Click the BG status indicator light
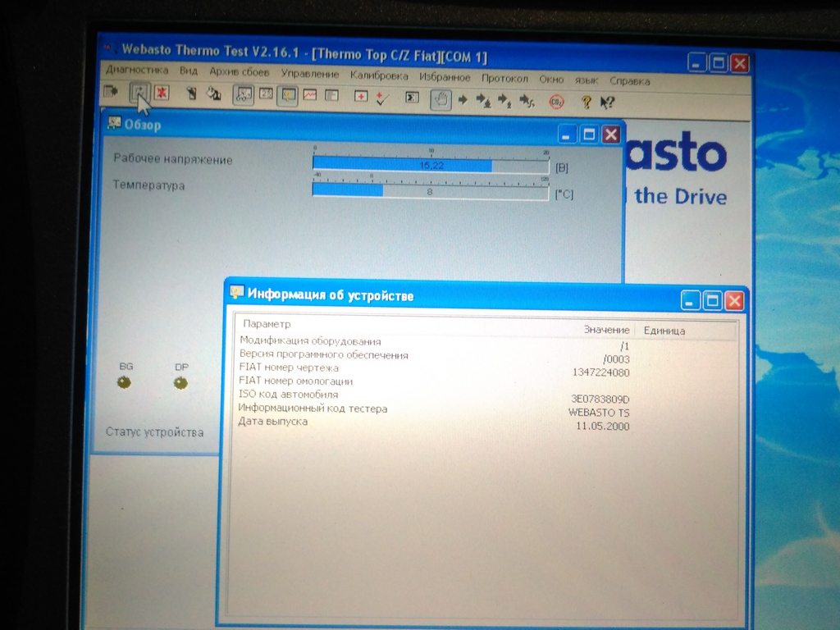This screenshot has width=840, height=630. pos(125,382)
